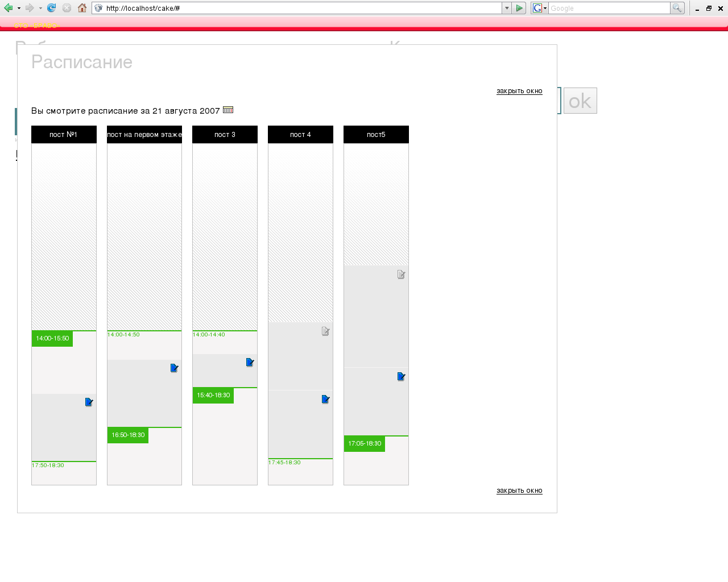
Task: Expand the address bar URL history dropdown
Action: tap(507, 8)
